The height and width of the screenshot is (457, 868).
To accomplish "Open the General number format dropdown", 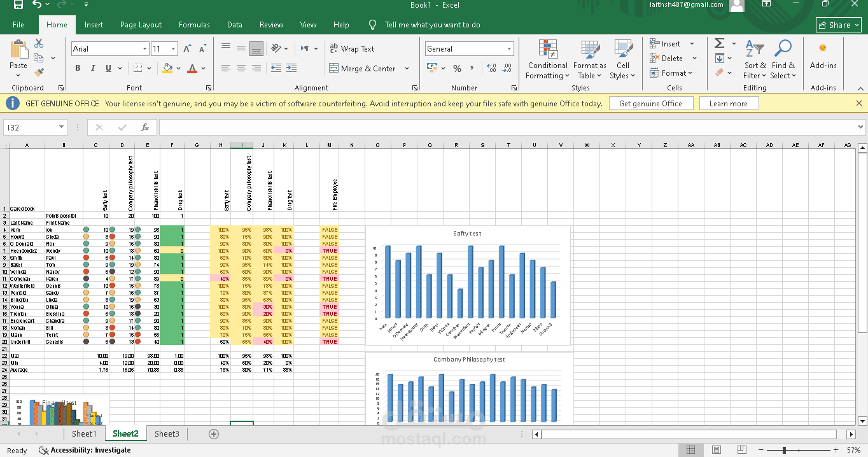I will point(509,49).
